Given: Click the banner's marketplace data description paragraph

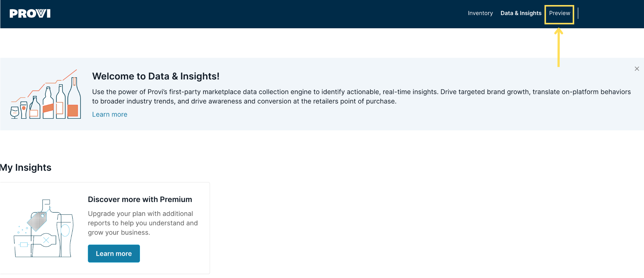Looking at the screenshot, I should (361, 96).
